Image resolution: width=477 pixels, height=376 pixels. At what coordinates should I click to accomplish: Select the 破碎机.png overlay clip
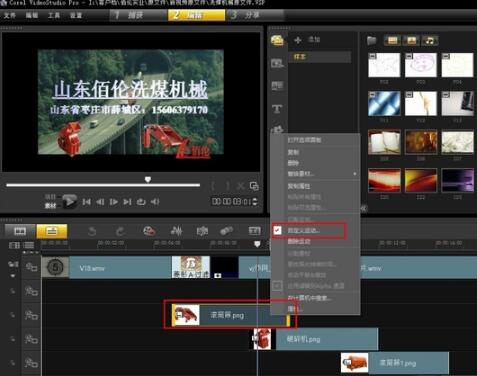pyautogui.click(x=314, y=339)
